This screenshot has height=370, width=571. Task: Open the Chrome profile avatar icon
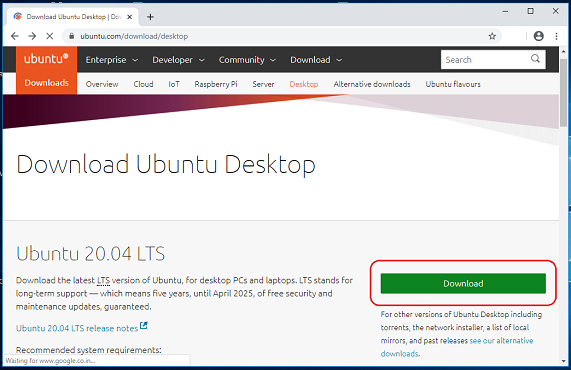(539, 36)
